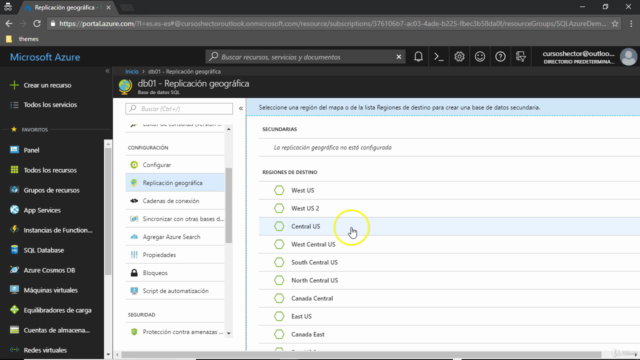Click the resource menu vertical scrollbar thumb

pyautogui.click(x=229, y=205)
